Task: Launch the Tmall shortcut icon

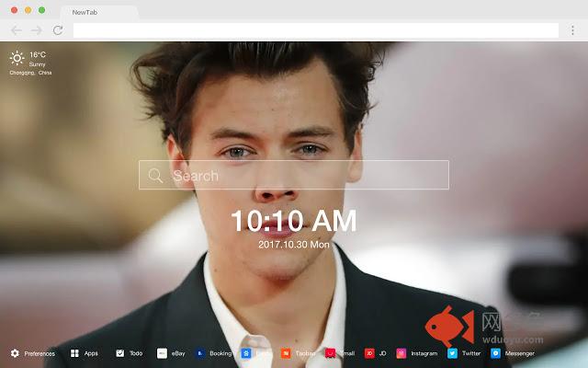Action: (331, 353)
